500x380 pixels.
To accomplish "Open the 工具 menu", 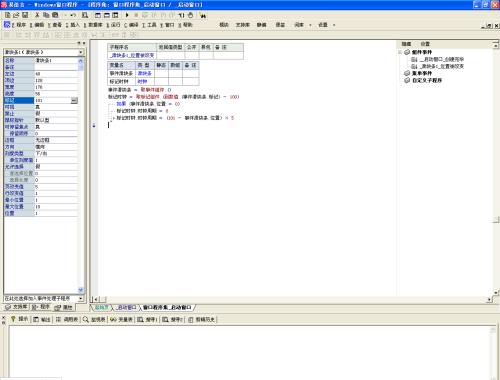I will 149,25.
